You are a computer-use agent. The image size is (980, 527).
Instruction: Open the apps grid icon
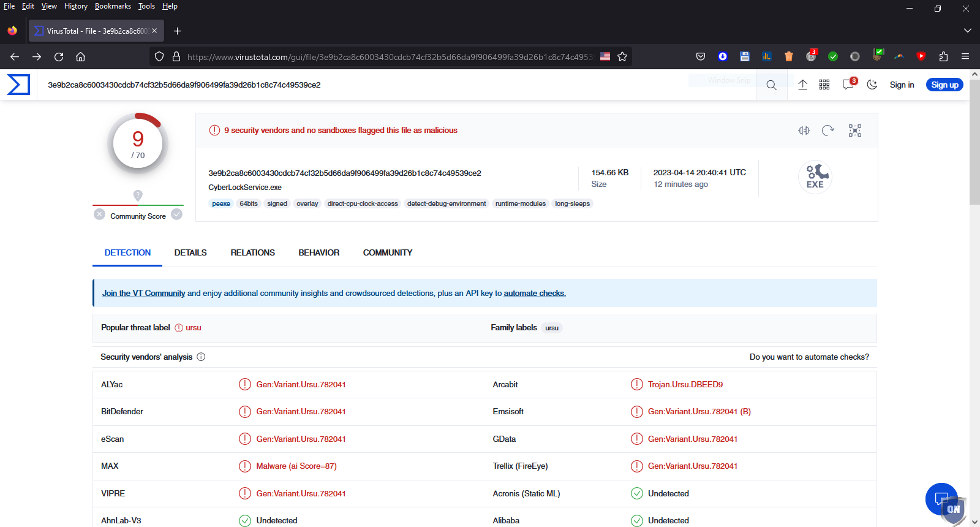point(824,85)
